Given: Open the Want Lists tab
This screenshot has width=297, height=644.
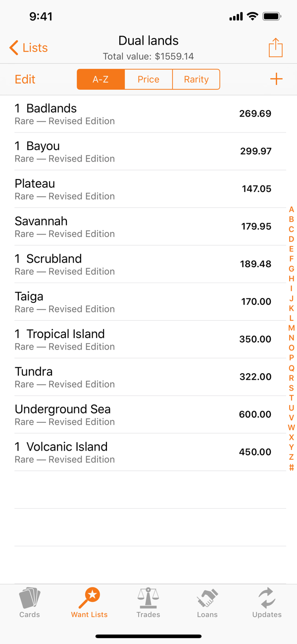Looking at the screenshot, I should 89,603.
